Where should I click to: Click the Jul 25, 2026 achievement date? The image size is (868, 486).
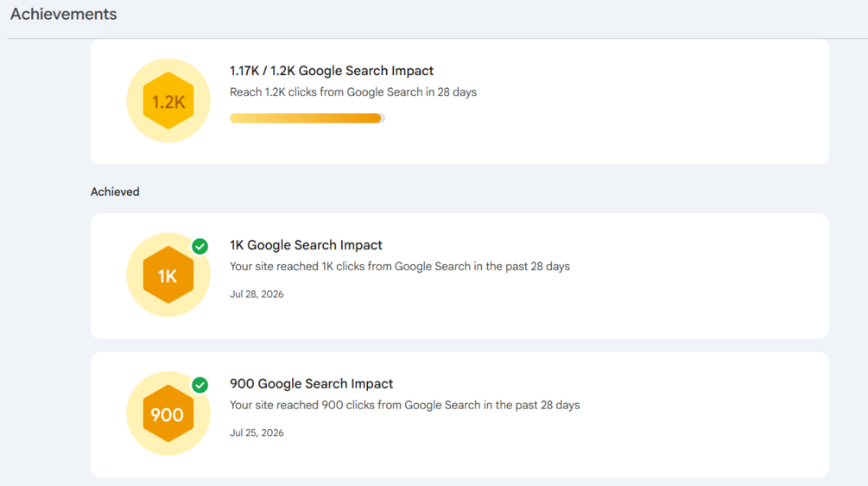coord(257,432)
